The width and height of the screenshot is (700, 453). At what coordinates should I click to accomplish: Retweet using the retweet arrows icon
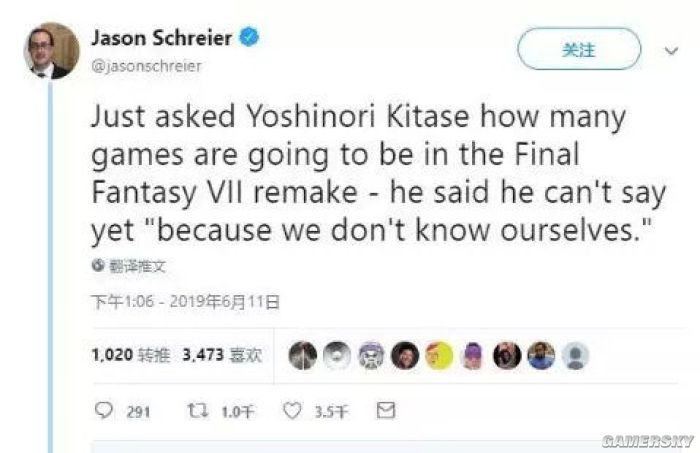[x=197, y=410]
